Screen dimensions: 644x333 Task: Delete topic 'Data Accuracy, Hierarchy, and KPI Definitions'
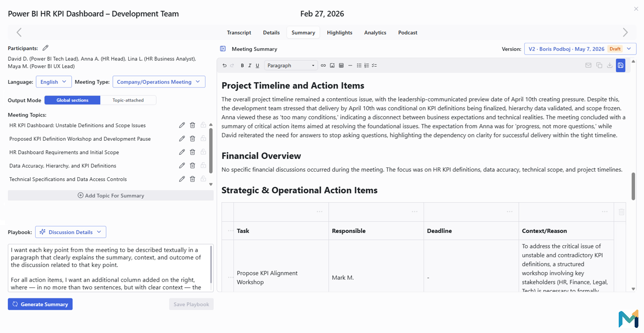[192, 165]
